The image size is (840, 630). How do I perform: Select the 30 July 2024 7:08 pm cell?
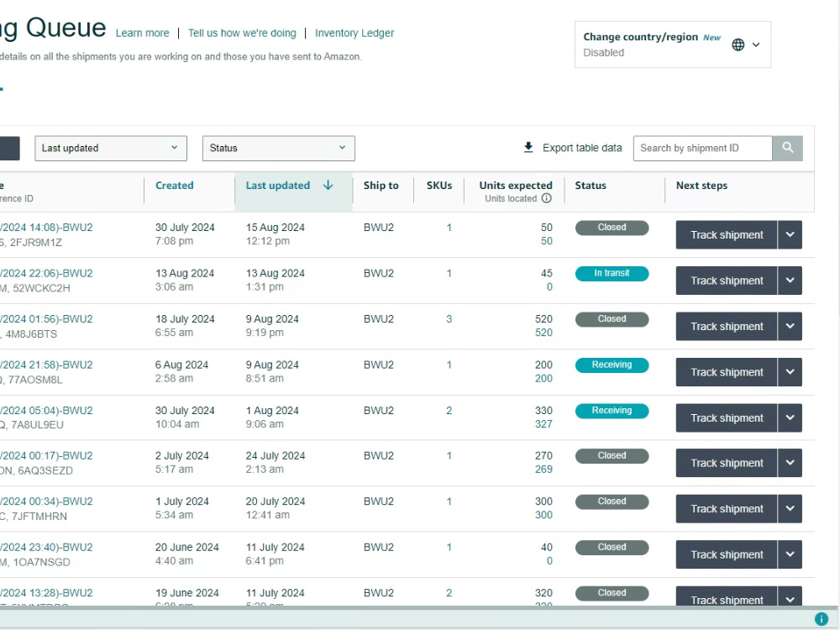(185, 234)
